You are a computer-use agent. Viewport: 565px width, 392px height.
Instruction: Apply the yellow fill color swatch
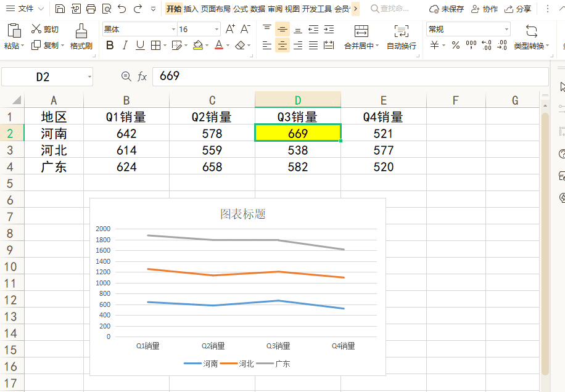click(198, 45)
